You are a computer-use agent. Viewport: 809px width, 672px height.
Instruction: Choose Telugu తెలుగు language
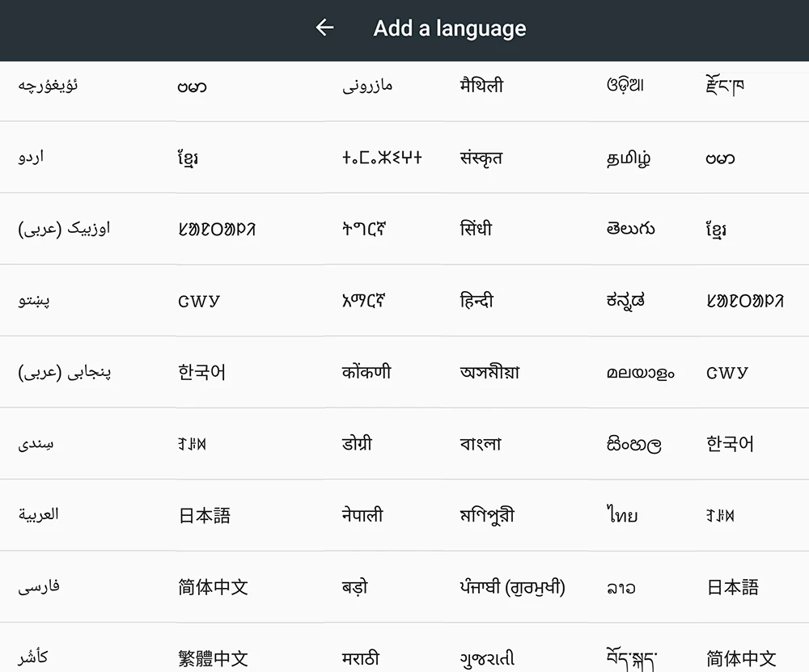(630, 229)
